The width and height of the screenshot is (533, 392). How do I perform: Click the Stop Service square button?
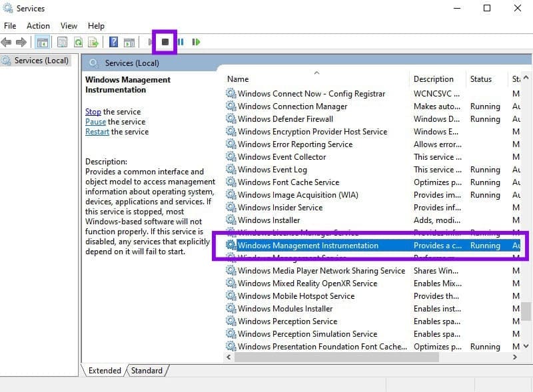[x=165, y=42]
